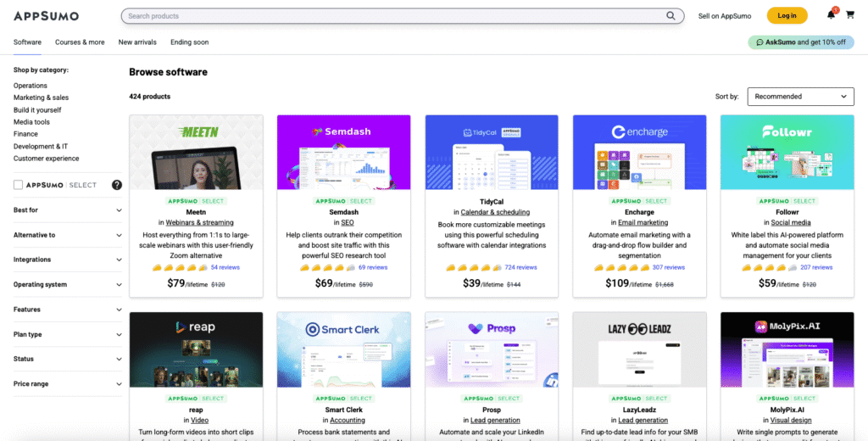Image resolution: width=868 pixels, height=441 pixels.
Task: Open the reap product thumbnail
Action: [196, 349]
